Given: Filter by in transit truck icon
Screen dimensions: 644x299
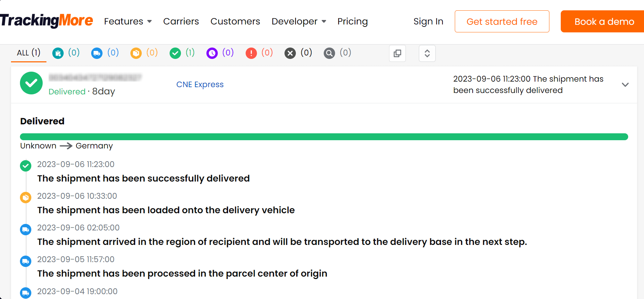Looking at the screenshot, I should click(x=97, y=53).
